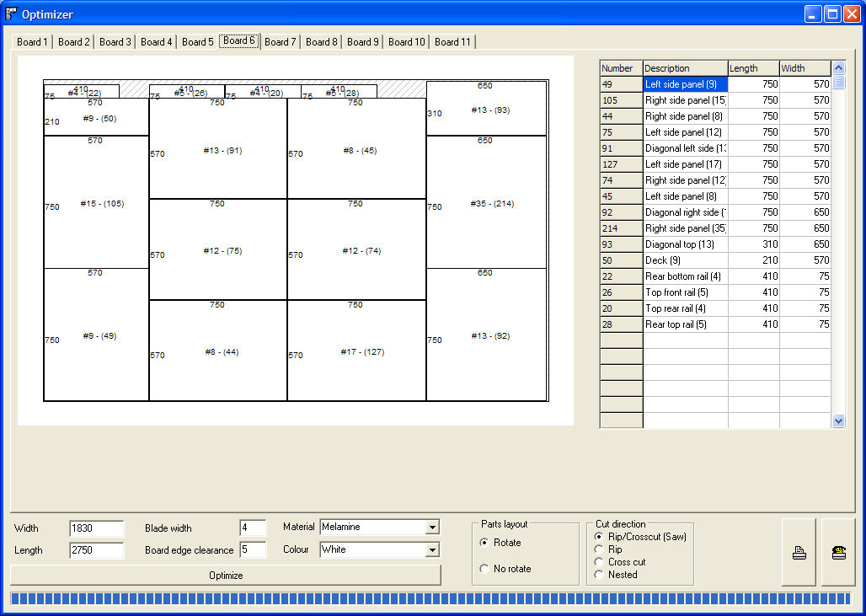This screenshot has width=866, height=616.
Task: Click the parts list scroll-up arrow
Action: 838,68
